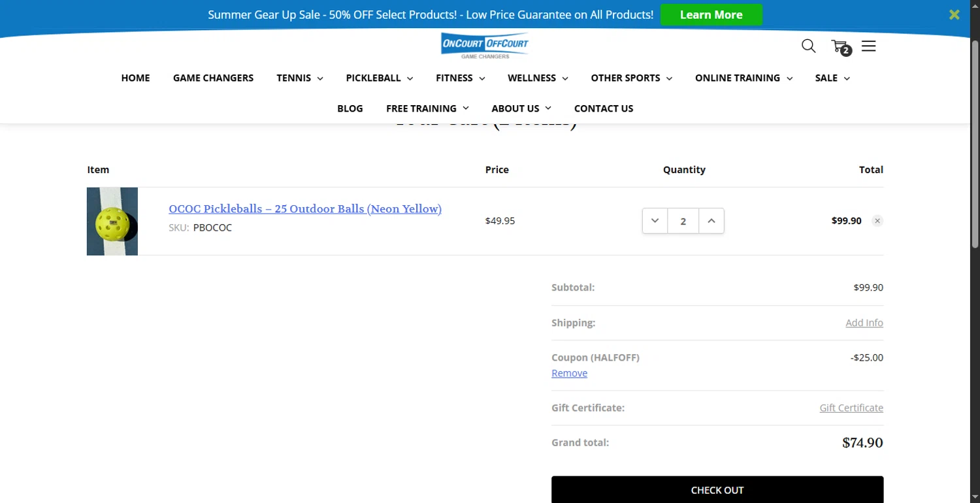
Task: Remove pickleballs item with the x icon
Action: (x=877, y=221)
